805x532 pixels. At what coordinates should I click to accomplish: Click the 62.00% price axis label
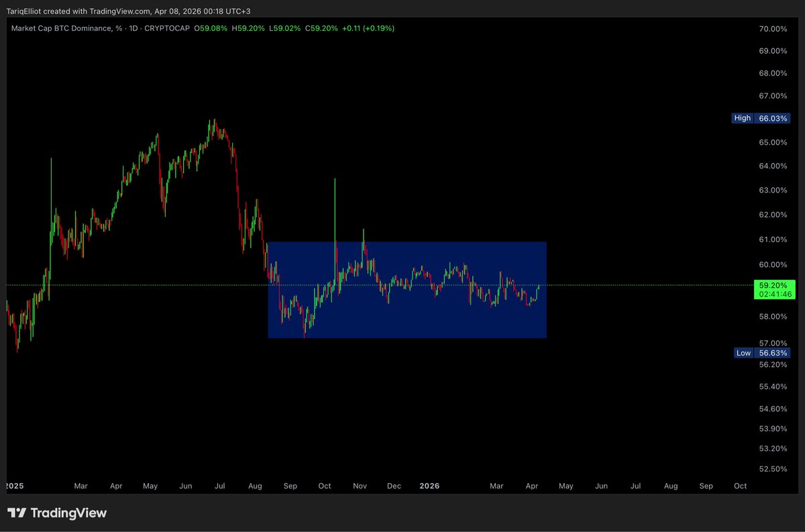tap(772, 215)
